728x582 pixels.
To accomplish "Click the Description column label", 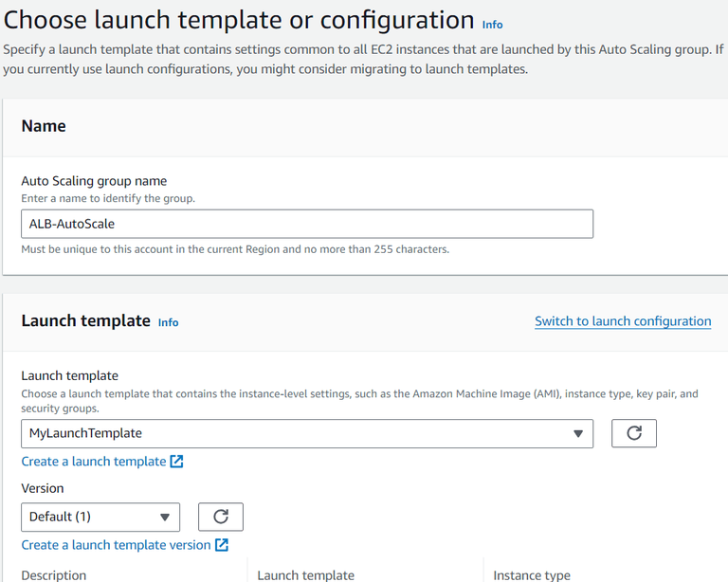I will (x=54, y=575).
